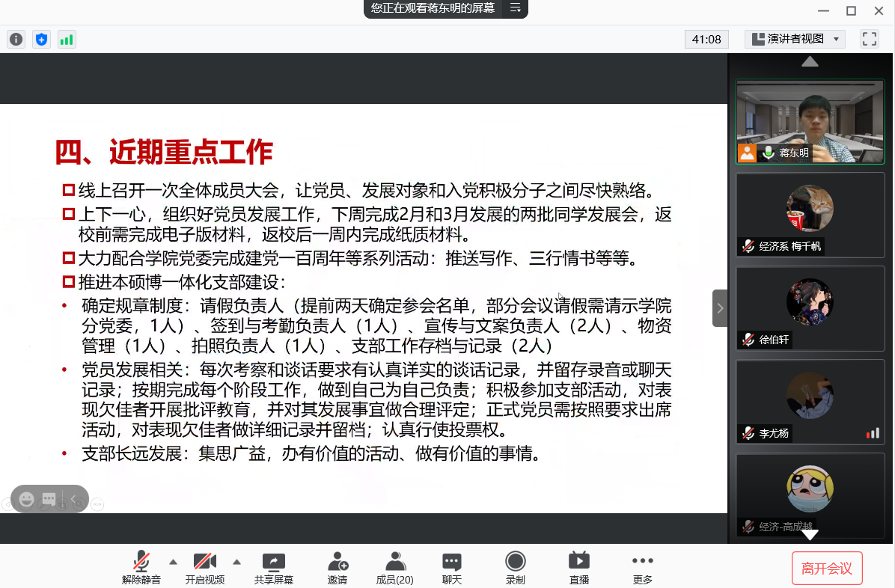895x588 pixels.
Task: Click the meeting info icon
Action: coord(16,40)
